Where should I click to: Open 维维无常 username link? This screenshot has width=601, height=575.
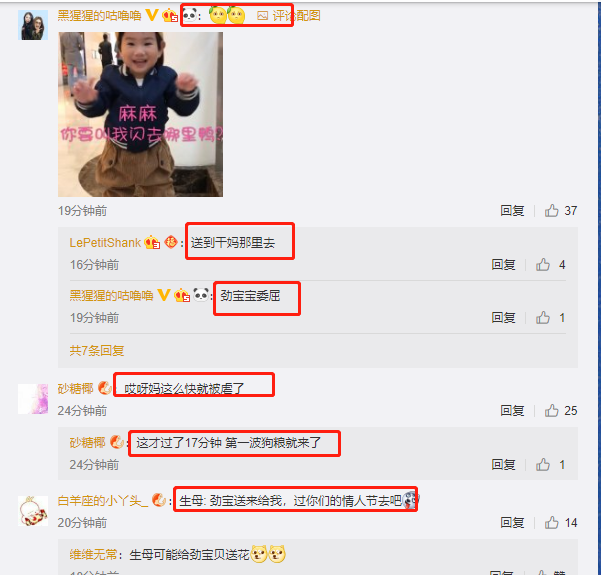pos(93,554)
